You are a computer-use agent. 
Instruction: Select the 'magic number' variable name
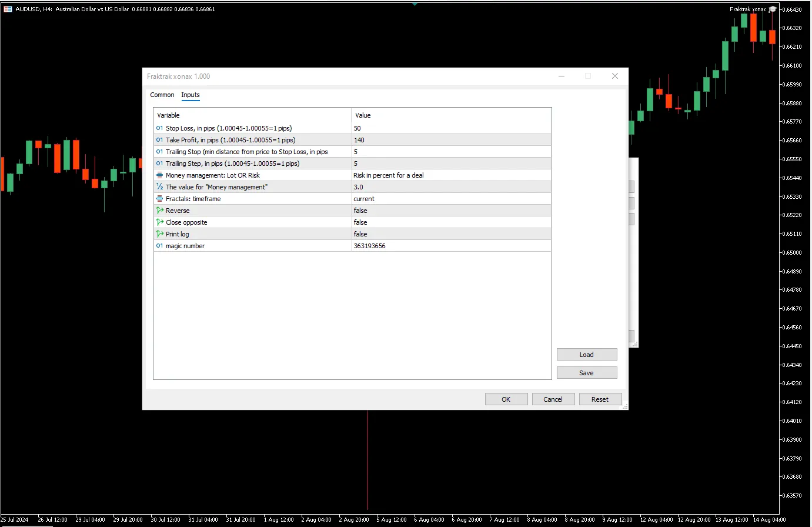185,246
